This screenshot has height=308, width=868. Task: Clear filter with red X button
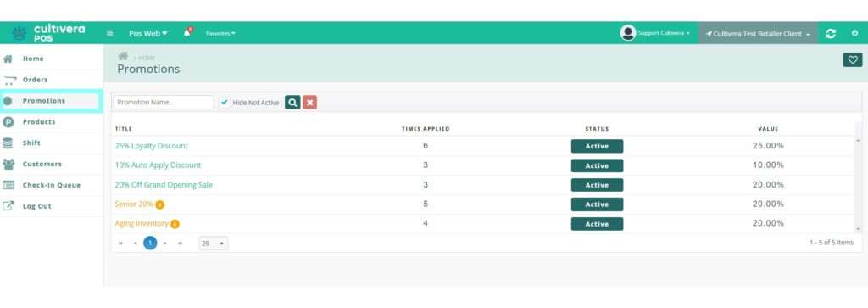click(x=310, y=102)
